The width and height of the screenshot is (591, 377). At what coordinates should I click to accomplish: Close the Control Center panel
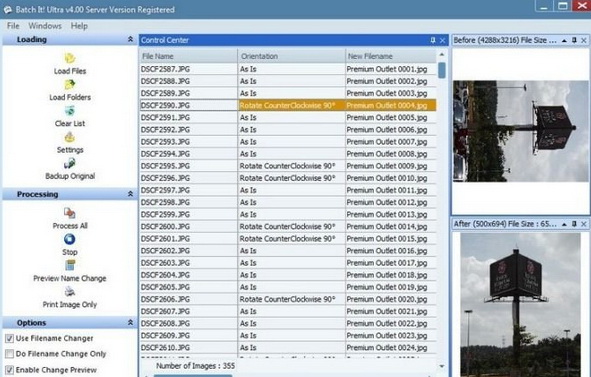[442, 40]
